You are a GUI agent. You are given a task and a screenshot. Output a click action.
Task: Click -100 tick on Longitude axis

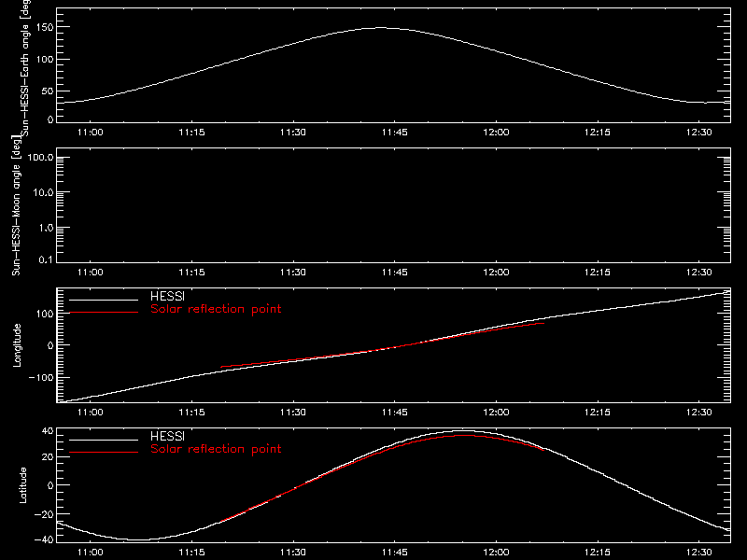coord(41,377)
